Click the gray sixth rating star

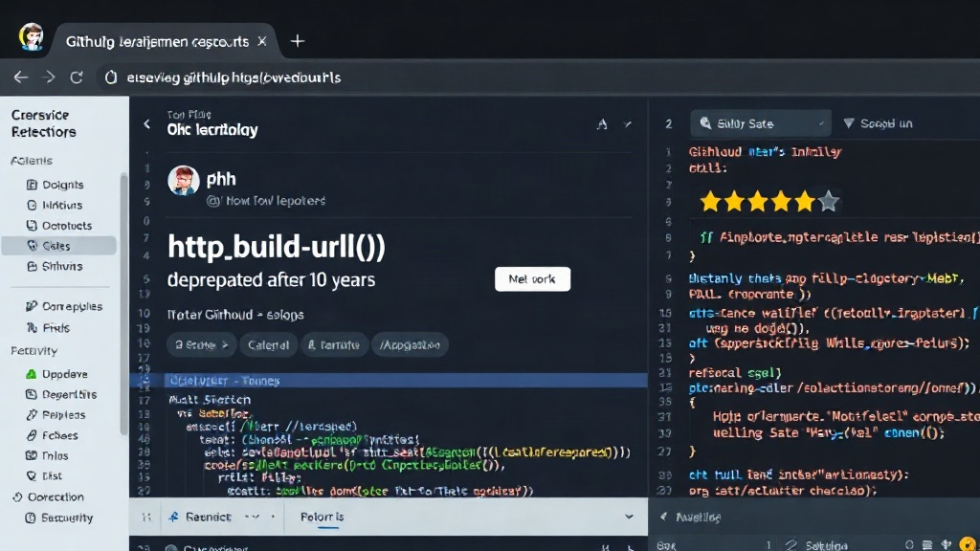coord(828,202)
